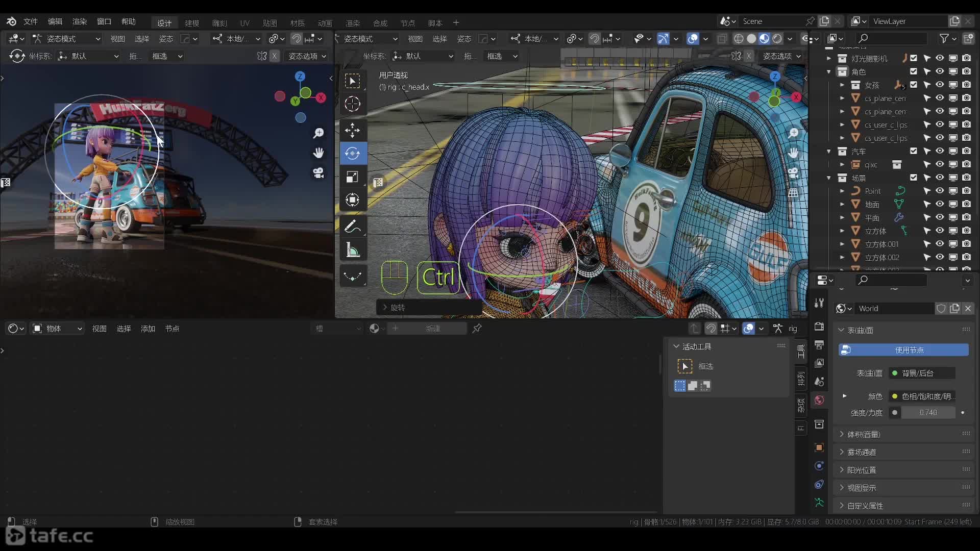
Task: Click 色相/饱和度 color link button
Action: point(922,396)
